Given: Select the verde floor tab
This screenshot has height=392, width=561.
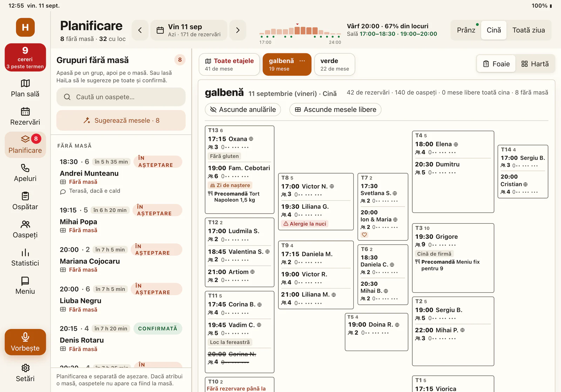Looking at the screenshot, I should (x=334, y=64).
